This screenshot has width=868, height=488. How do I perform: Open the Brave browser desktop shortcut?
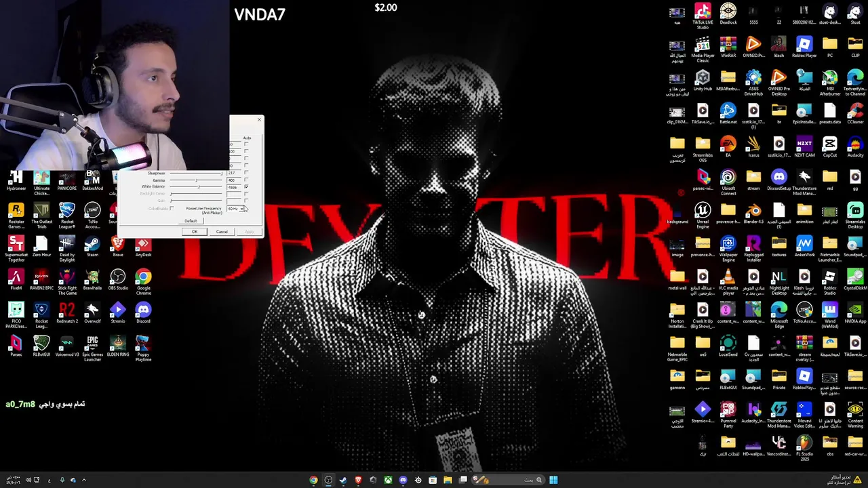(x=118, y=247)
